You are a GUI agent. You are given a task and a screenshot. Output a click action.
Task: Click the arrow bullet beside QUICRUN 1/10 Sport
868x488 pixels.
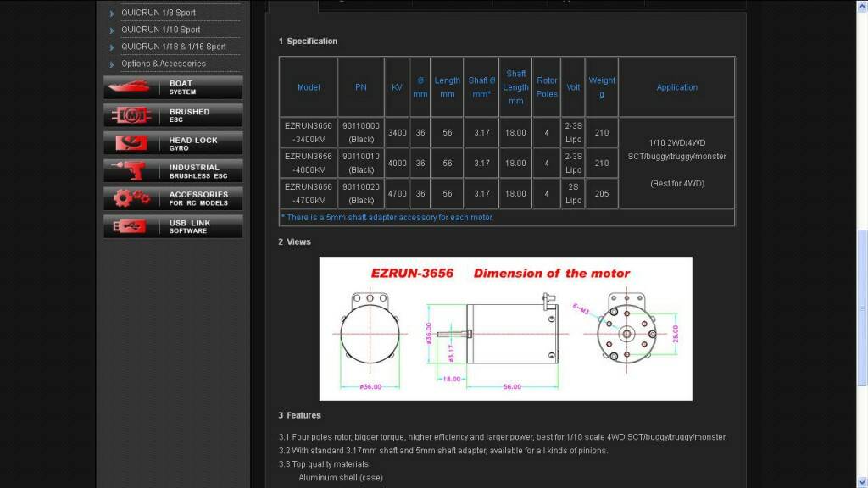tap(112, 30)
